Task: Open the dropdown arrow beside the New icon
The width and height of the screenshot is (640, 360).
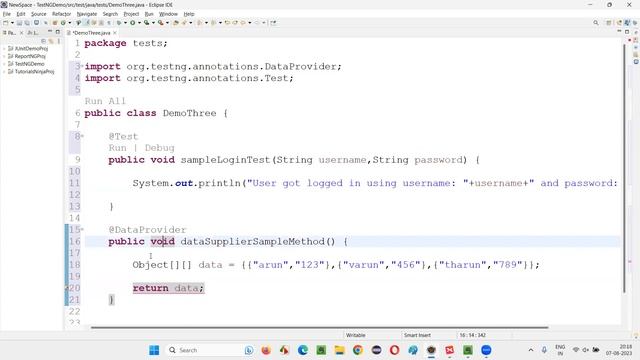Action: coord(12,23)
